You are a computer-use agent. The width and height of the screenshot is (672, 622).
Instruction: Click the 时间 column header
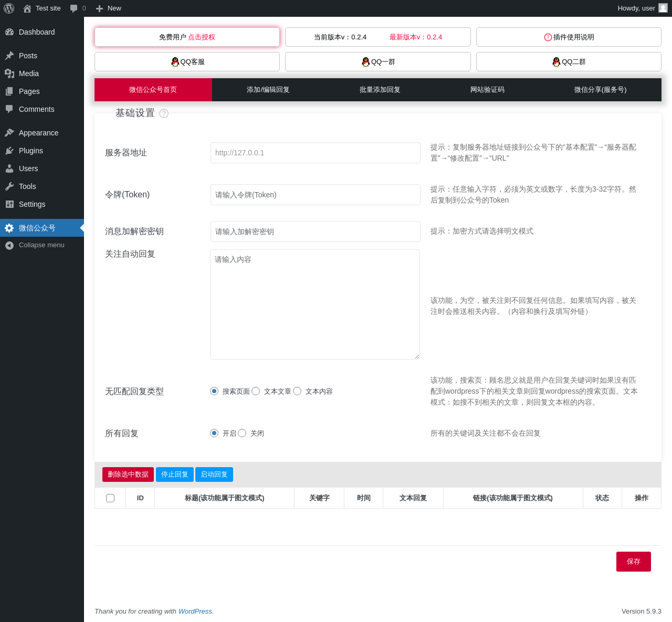364,498
